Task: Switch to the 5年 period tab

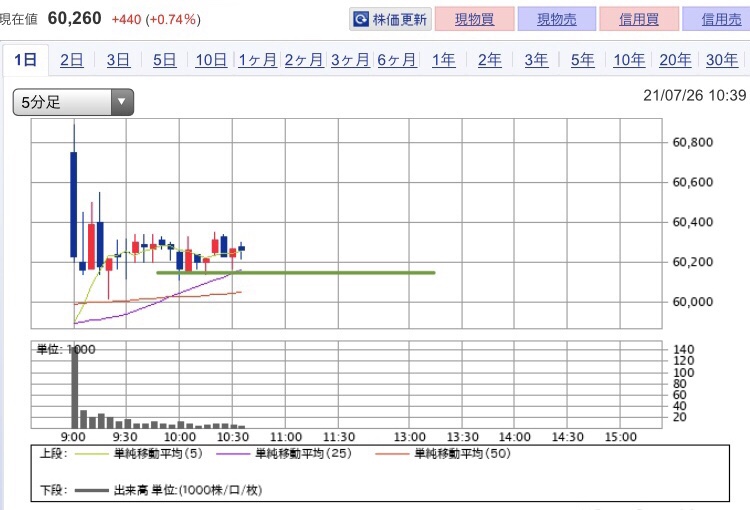Action: (x=583, y=60)
